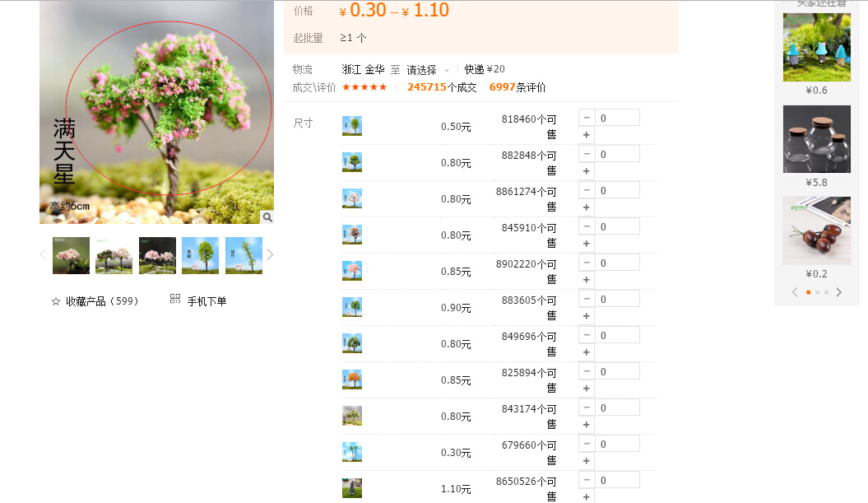Go to previous recommended products page arrow

[795, 292]
